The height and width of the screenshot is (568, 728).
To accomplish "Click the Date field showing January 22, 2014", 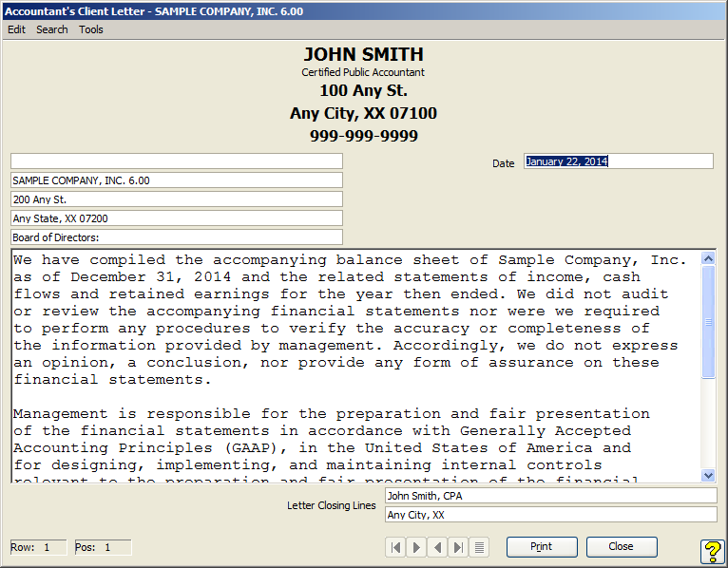I will (x=618, y=161).
